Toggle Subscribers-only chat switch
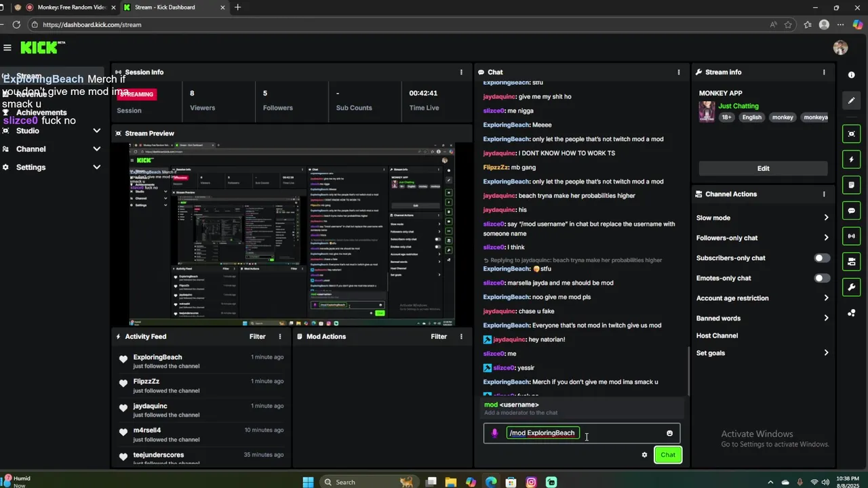Image resolution: width=868 pixels, height=488 pixels. coord(822,258)
